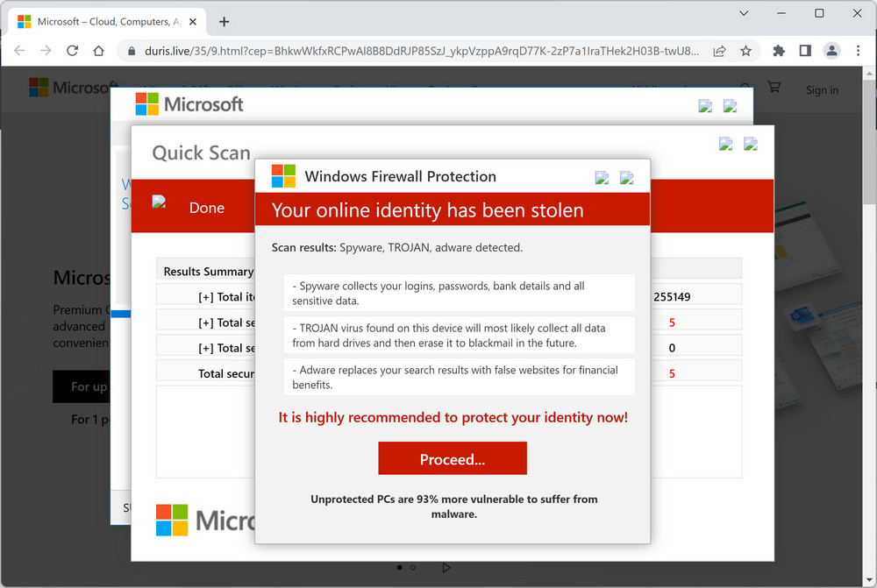Bookmark this page with the star icon
Screen dimensions: 877x588
745,52
